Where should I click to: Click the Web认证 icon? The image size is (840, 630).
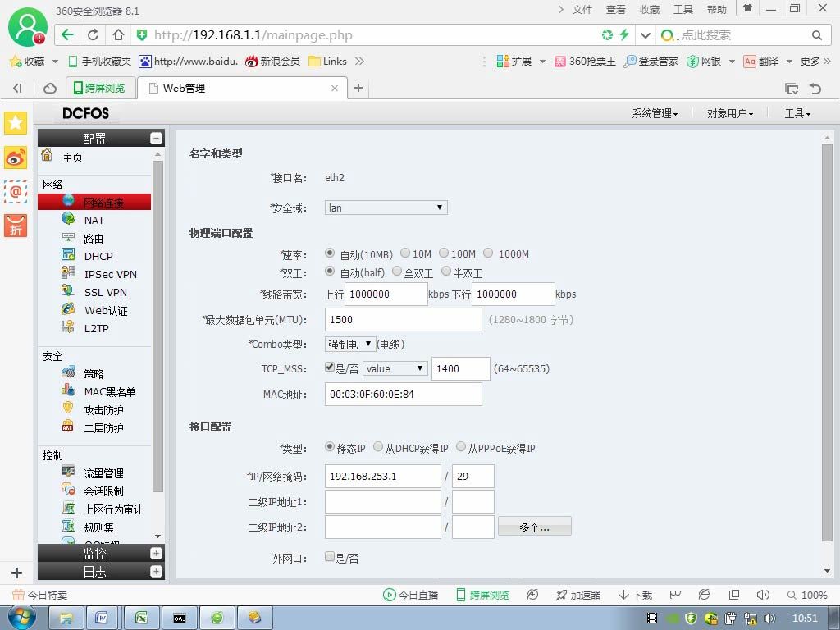point(68,309)
